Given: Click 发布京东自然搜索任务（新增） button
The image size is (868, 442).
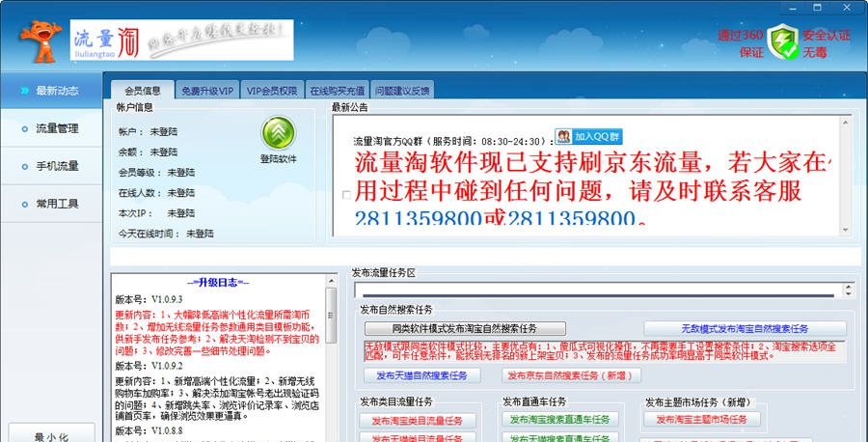Looking at the screenshot, I should [570, 375].
